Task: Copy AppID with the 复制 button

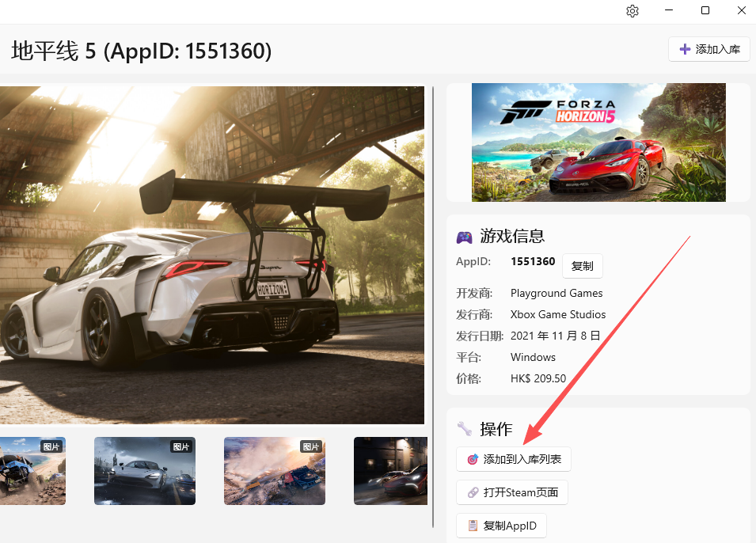Action: (x=583, y=266)
